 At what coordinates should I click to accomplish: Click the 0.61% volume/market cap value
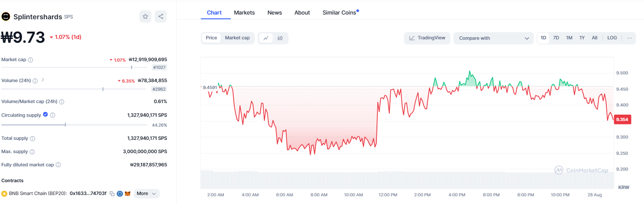click(160, 102)
